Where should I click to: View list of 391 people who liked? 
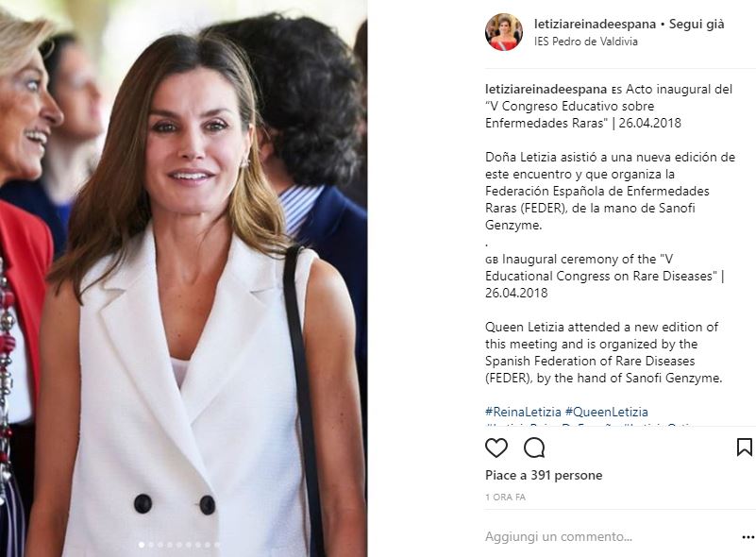click(x=544, y=476)
